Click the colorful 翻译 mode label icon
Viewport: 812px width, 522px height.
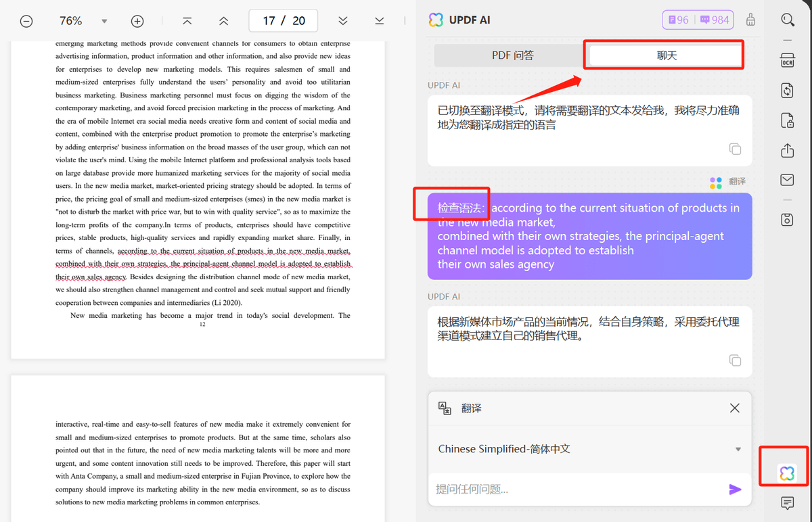click(716, 183)
